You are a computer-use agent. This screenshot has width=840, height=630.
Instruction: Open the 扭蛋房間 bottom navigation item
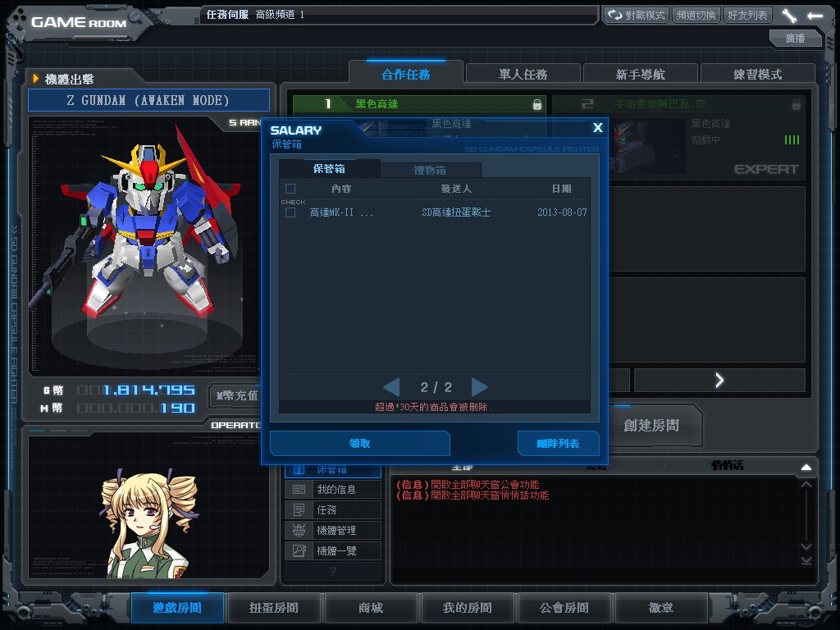click(274, 608)
